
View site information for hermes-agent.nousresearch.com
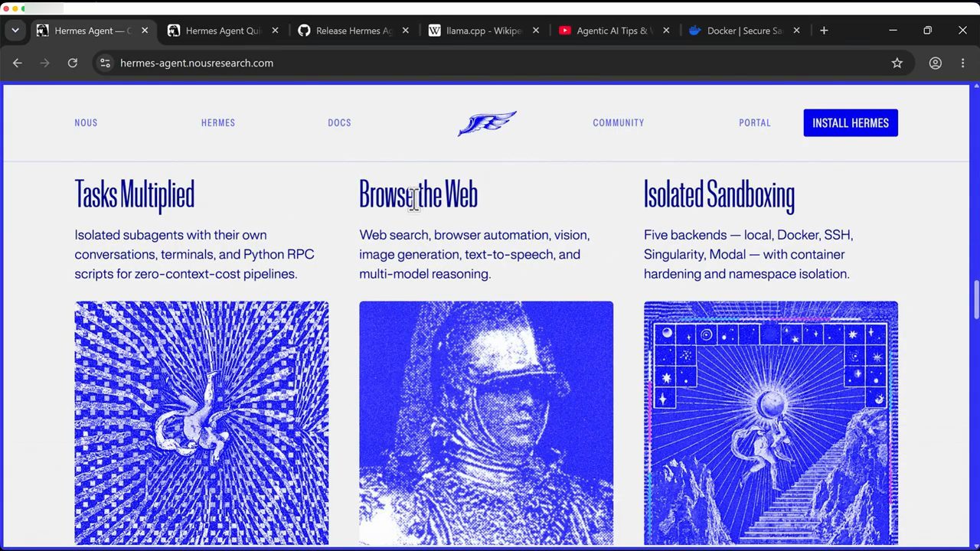[105, 63]
